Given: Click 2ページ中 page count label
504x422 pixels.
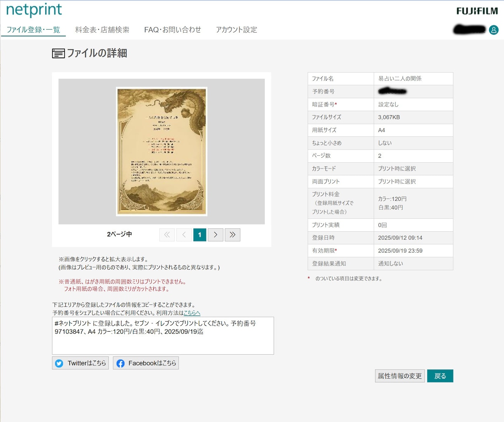Looking at the screenshot, I should click(119, 234).
